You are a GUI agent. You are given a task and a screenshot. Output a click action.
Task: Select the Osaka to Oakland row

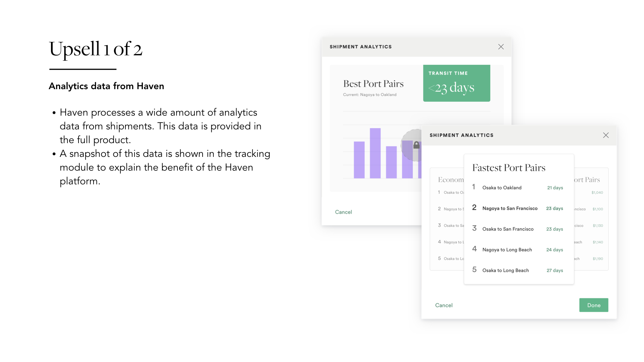coord(518,188)
